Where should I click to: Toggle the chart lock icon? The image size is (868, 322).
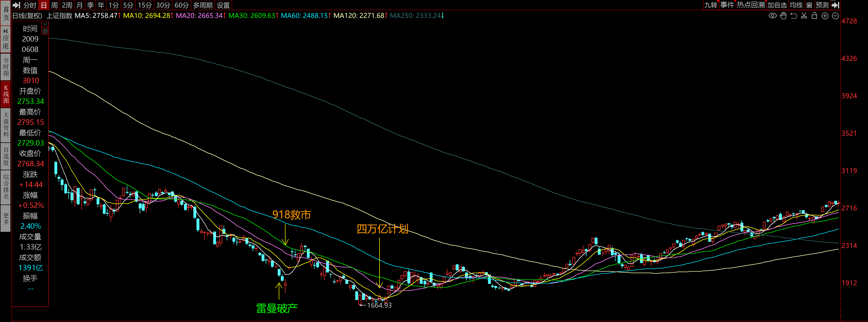pyautogui.click(x=814, y=16)
